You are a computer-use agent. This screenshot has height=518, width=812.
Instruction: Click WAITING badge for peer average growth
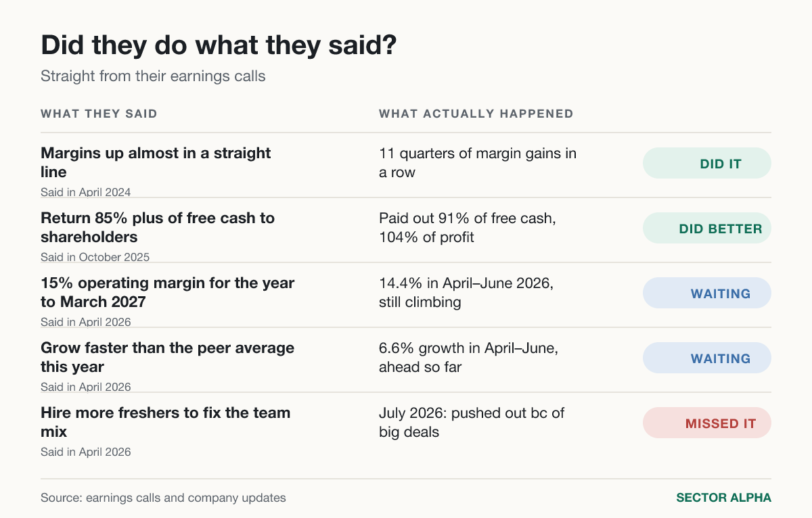[x=707, y=358]
